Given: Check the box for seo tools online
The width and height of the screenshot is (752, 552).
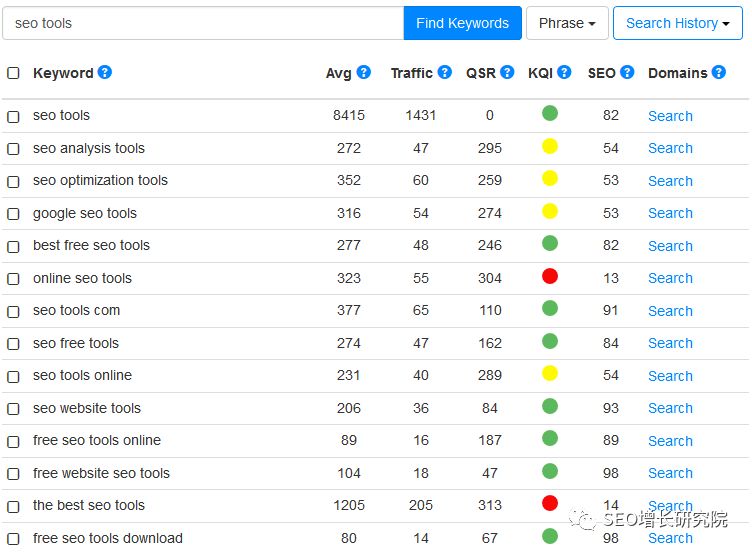Looking at the screenshot, I should (13, 376).
